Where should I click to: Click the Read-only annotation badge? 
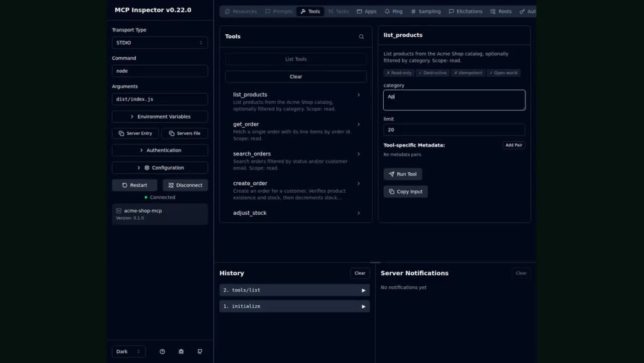399,73
